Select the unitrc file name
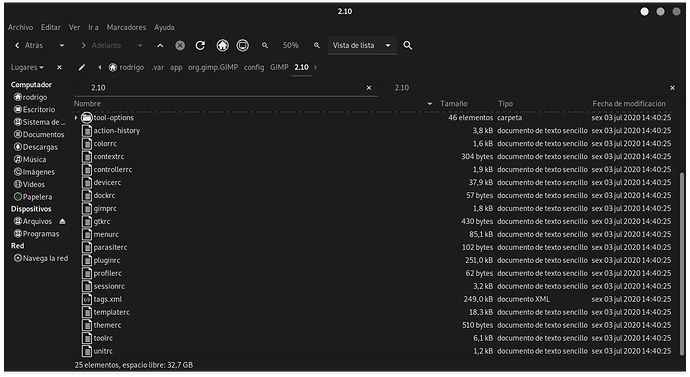This screenshot has width=690, height=377. pos(103,351)
